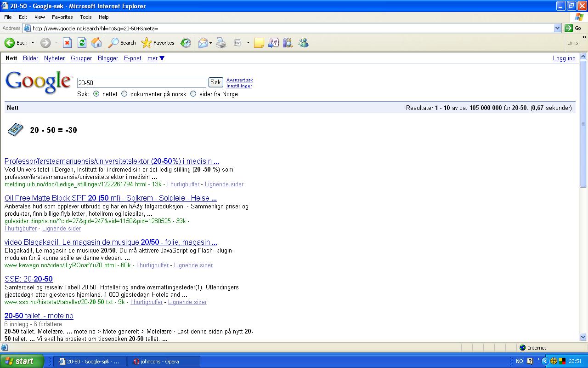This screenshot has height=368, width=588.
Task: Switch to the Grupper tab
Action: [x=81, y=58]
